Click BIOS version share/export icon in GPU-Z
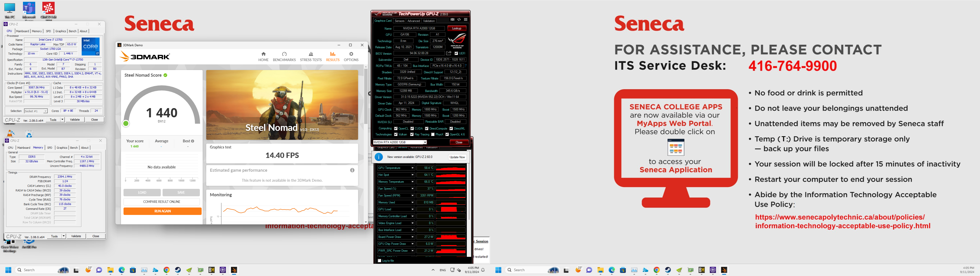Screen dimensions: 980x276 click(x=449, y=53)
